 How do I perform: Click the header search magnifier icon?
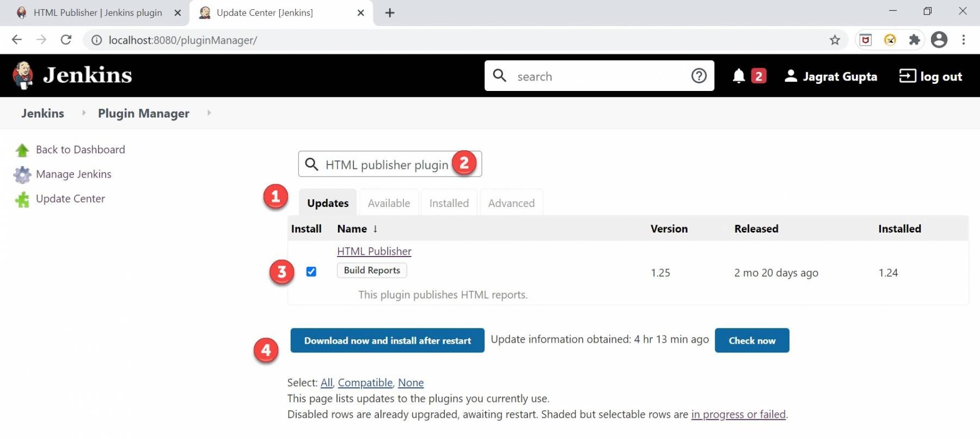pos(499,76)
